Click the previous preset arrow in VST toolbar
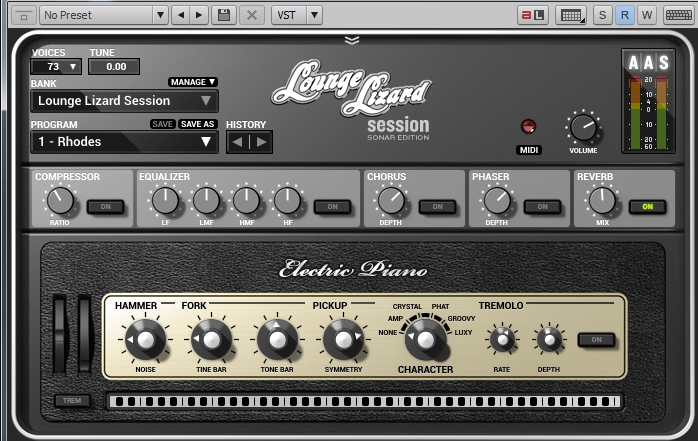698x441 pixels. pos(181,15)
